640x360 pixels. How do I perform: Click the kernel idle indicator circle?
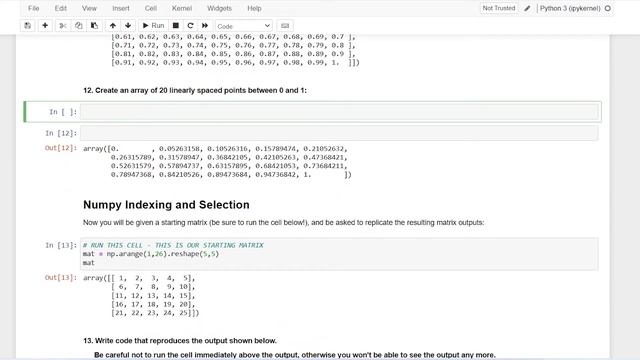pos(608,8)
